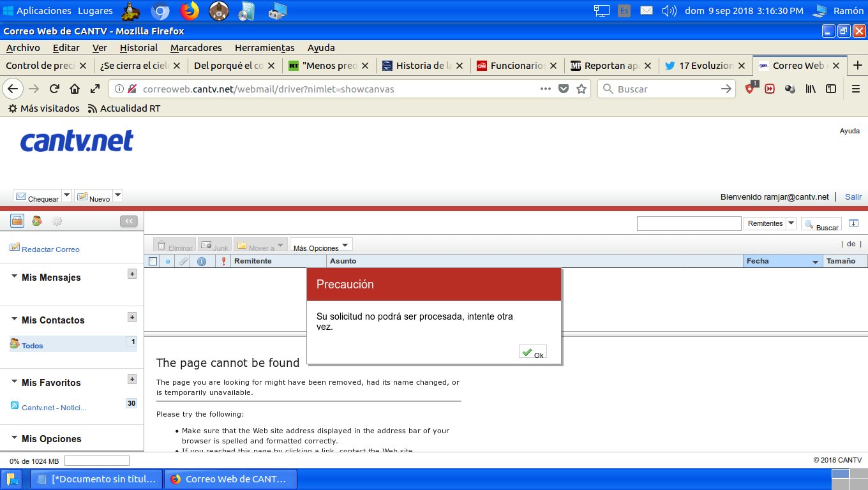This screenshot has width=868, height=490.
Task: Open the Ayuda help link
Action: pyautogui.click(x=849, y=131)
